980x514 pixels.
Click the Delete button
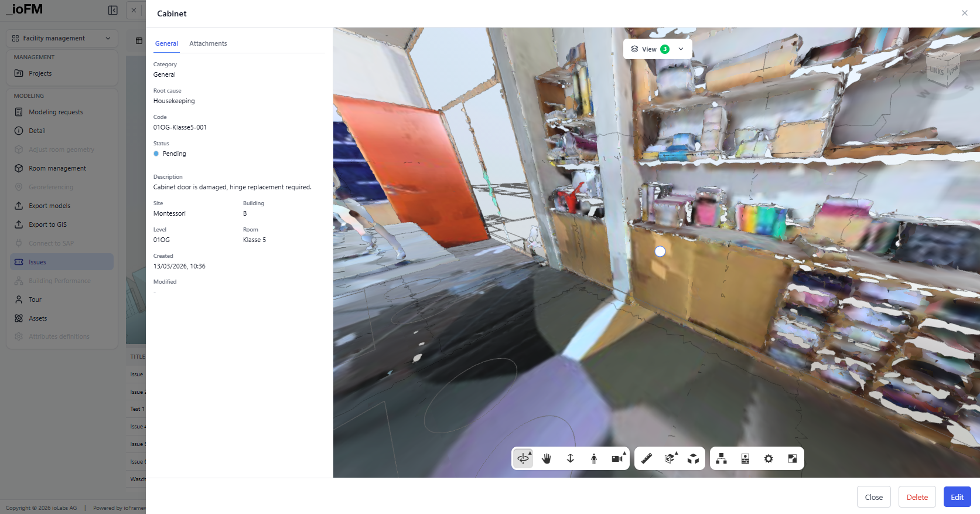[x=917, y=497]
